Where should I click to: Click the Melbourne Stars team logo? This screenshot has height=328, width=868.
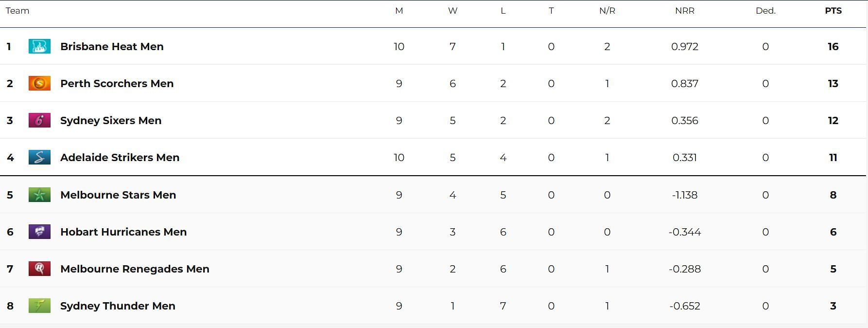[39, 195]
